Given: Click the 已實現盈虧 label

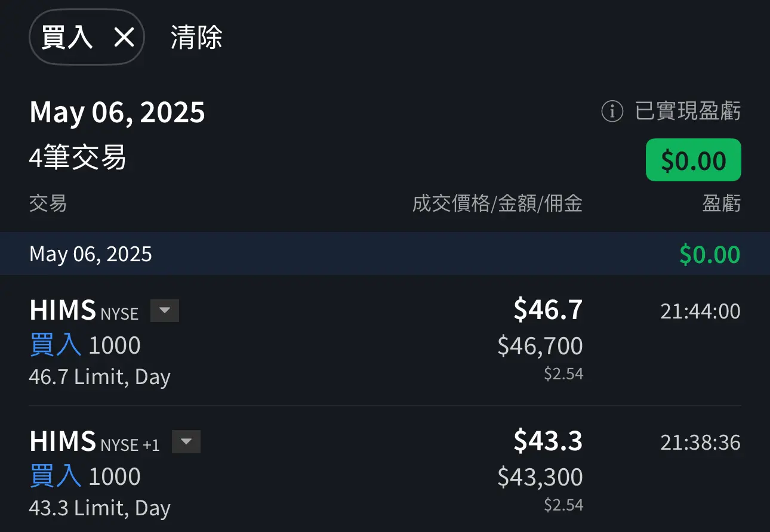Looking at the screenshot, I should (688, 112).
